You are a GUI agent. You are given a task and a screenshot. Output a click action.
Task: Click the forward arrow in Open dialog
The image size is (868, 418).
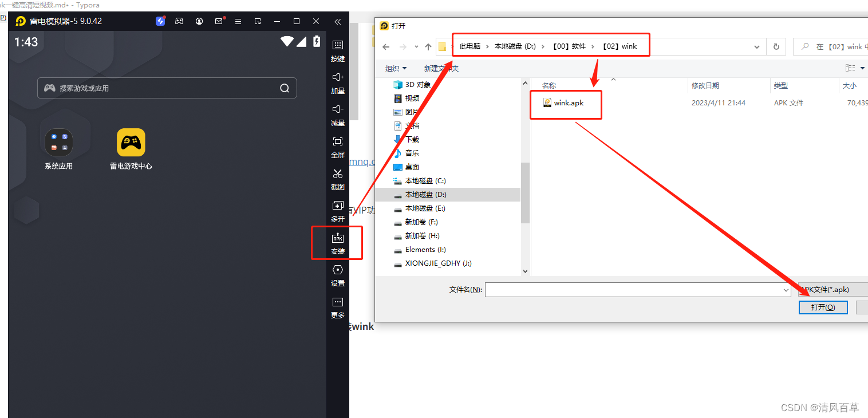(x=403, y=47)
